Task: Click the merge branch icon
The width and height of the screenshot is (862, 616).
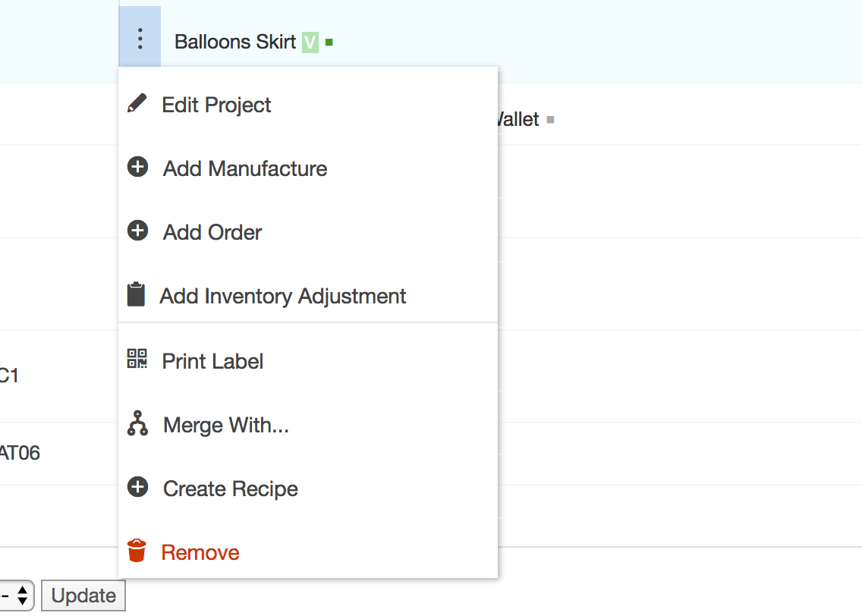Action: coord(137,423)
